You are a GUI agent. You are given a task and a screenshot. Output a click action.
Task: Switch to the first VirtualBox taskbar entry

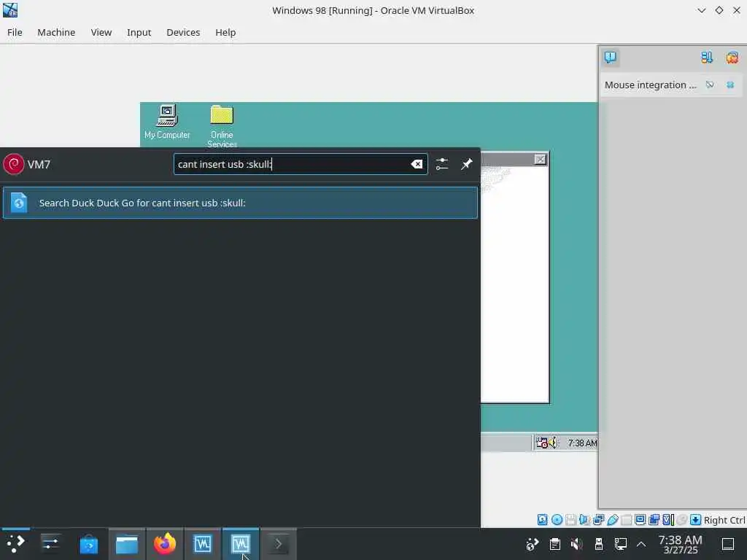tap(203, 544)
